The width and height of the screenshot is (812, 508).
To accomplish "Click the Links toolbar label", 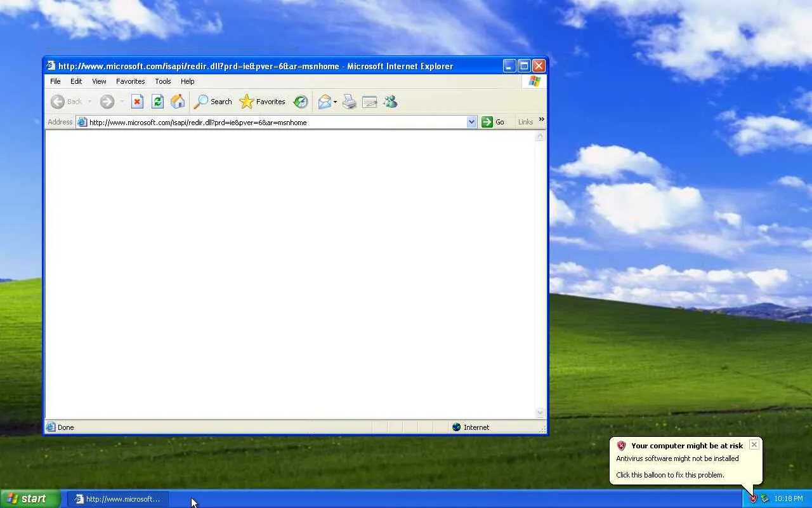I will [x=525, y=122].
